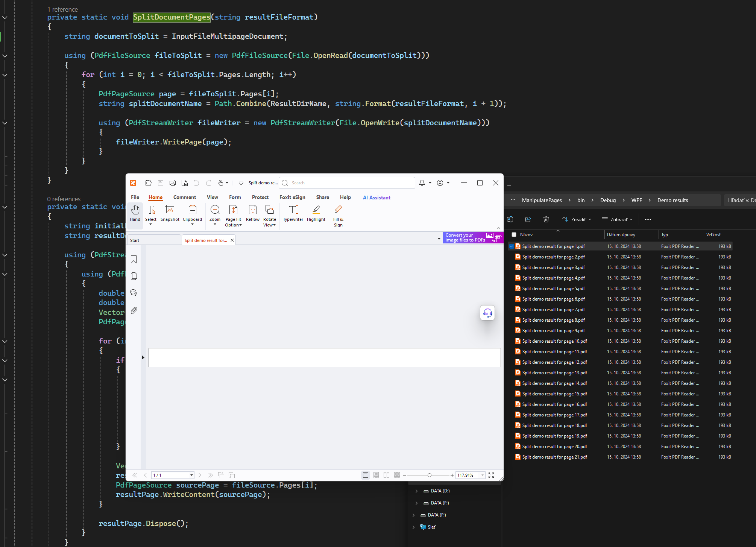Select the SnapShot tool in Foxit ribbon
The height and width of the screenshot is (547, 756).
[x=170, y=213]
